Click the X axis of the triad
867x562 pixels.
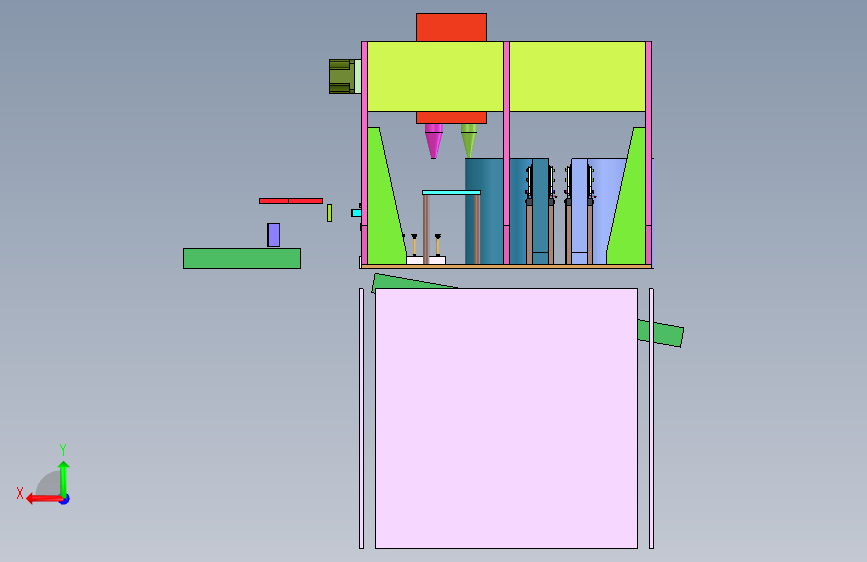click(x=44, y=499)
